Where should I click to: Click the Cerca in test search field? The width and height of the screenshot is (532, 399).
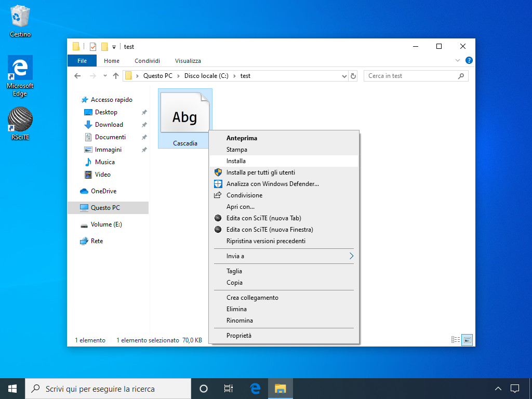tap(410, 76)
